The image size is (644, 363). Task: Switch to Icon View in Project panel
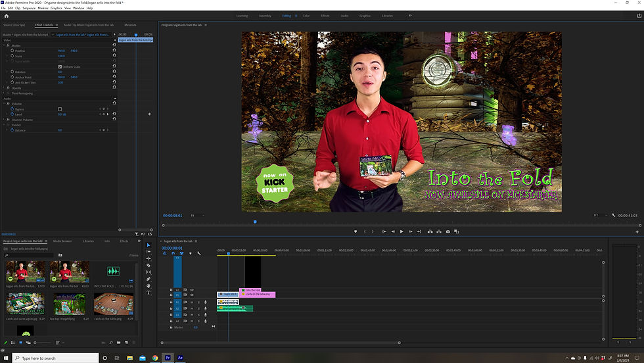(20, 343)
